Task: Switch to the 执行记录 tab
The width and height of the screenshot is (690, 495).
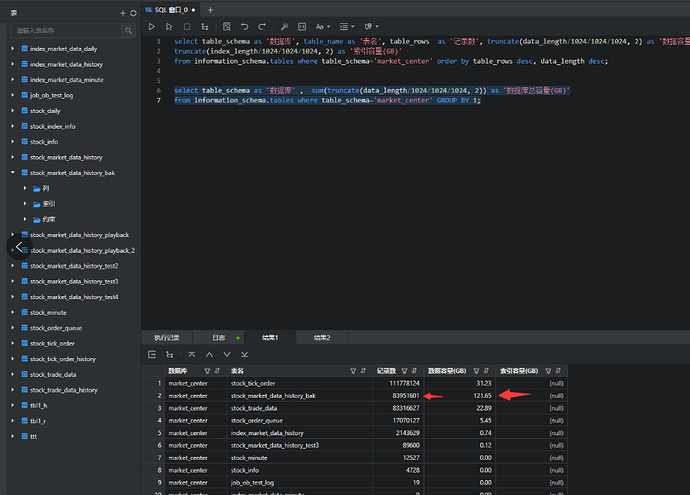Action: click(167, 337)
